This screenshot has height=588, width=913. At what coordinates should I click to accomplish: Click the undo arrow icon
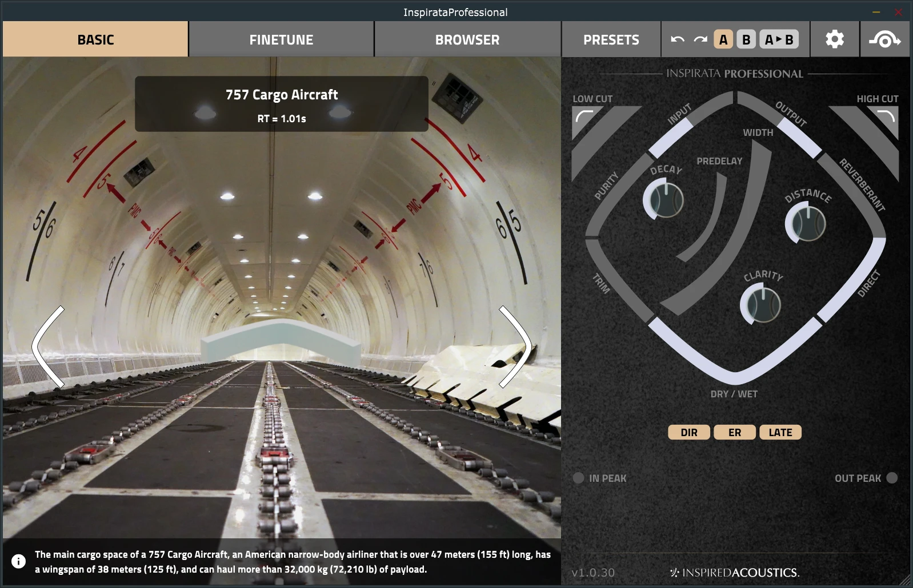[x=678, y=39]
